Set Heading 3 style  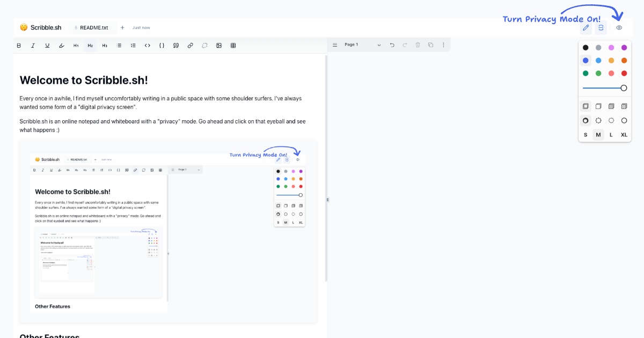tap(105, 46)
